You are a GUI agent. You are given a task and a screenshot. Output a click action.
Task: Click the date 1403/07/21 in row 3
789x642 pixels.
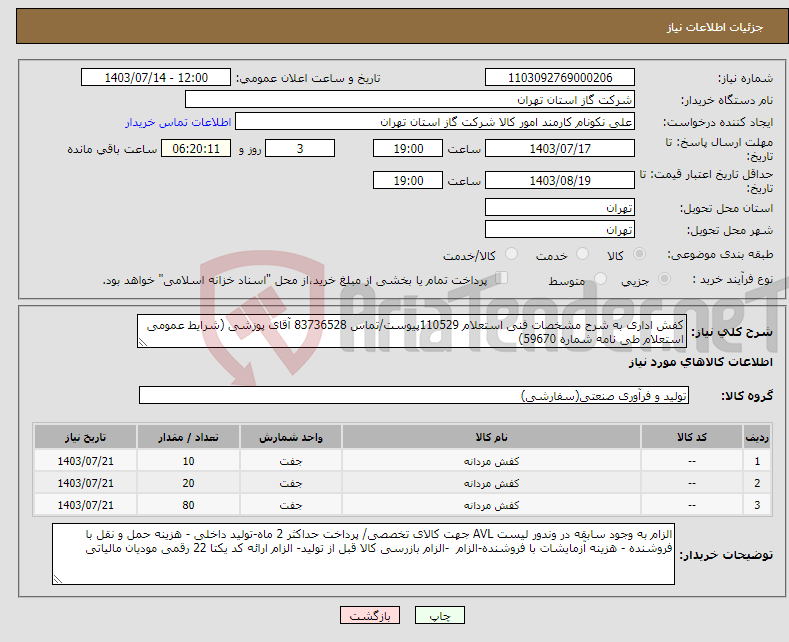pos(86,505)
